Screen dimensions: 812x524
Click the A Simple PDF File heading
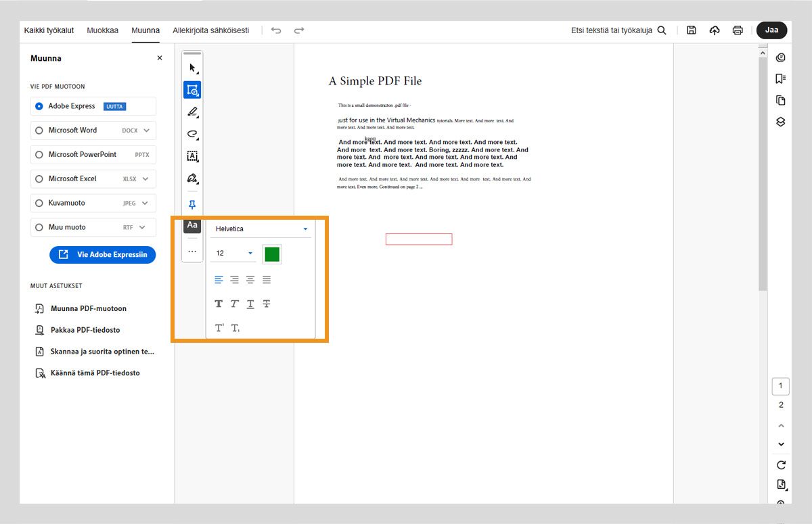click(x=375, y=81)
